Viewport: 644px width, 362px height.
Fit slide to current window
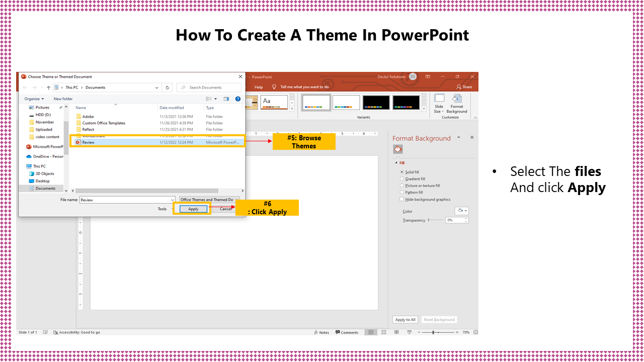(475, 332)
